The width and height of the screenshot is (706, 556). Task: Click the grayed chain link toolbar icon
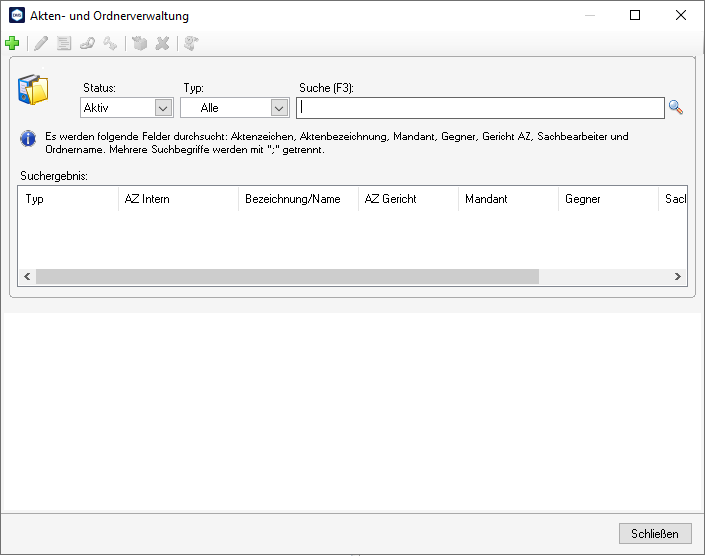point(87,43)
